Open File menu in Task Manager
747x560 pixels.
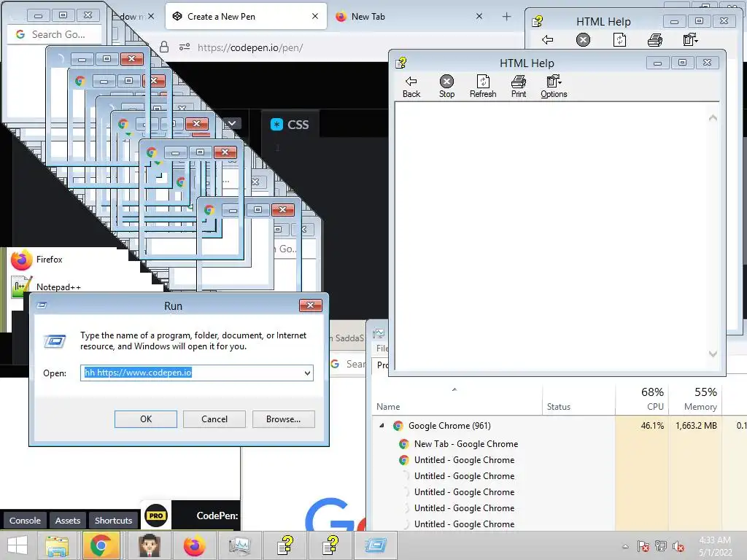click(382, 348)
